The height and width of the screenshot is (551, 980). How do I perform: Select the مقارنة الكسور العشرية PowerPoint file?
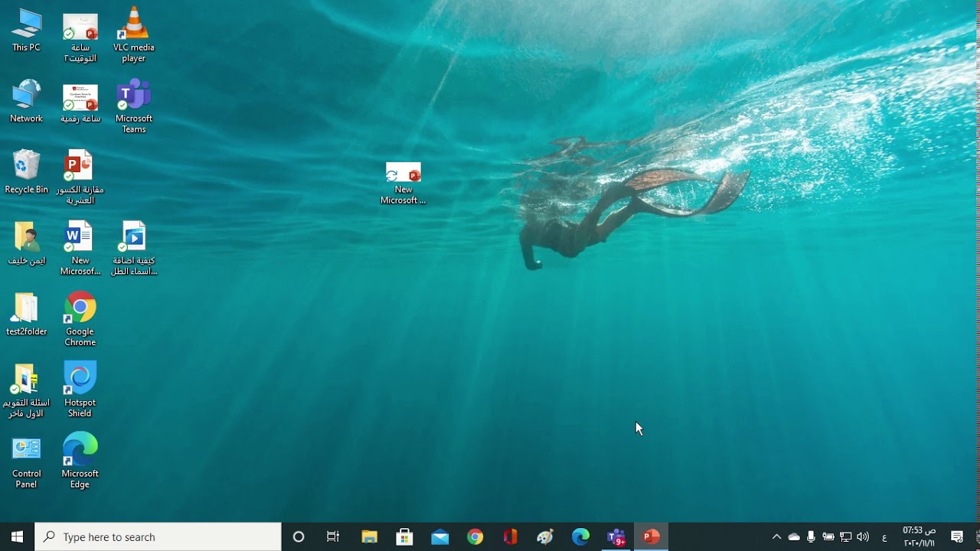coord(80,178)
